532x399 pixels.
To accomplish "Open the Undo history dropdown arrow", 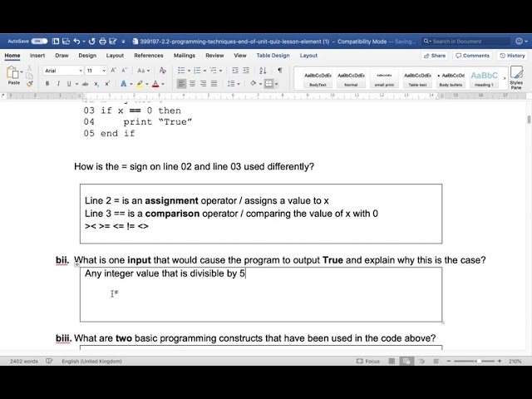I will point(84,42).
